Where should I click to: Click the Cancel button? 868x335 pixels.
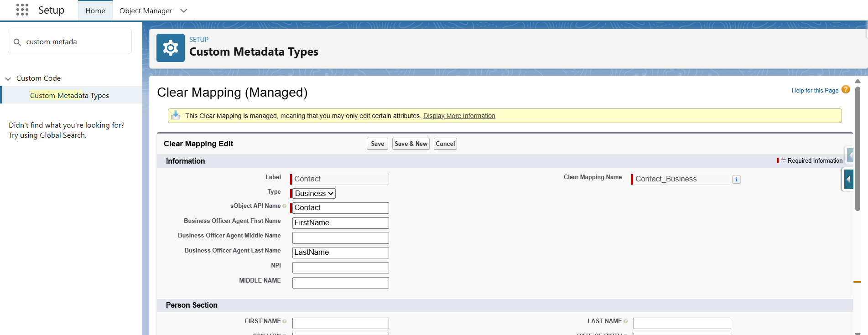445,144
